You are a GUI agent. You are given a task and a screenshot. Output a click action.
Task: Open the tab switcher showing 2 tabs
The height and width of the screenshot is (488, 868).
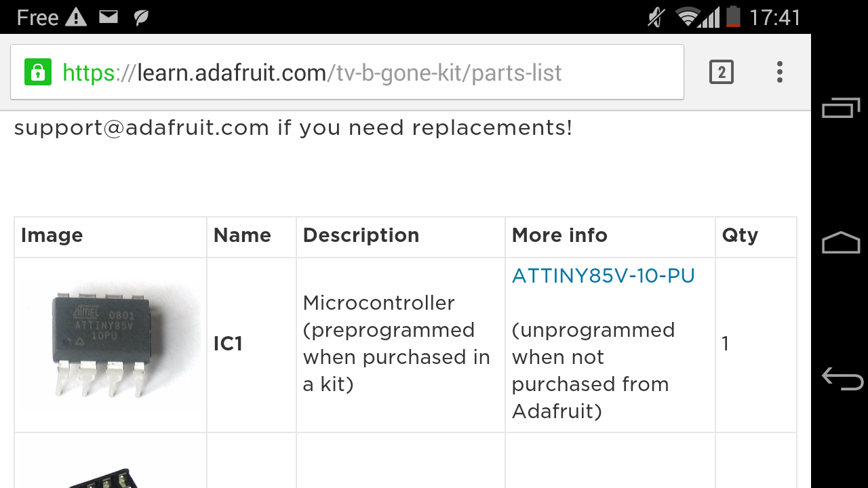722,72
